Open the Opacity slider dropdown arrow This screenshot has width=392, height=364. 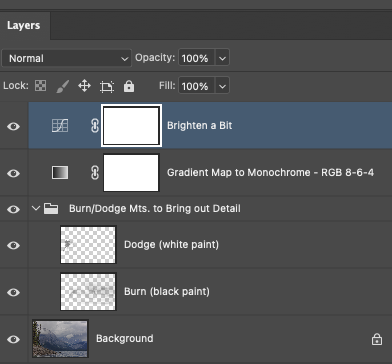(x=222, y=58)
